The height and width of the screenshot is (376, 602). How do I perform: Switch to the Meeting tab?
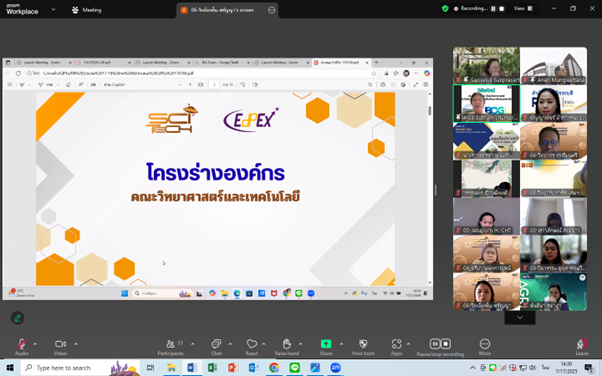pos(87,10)
